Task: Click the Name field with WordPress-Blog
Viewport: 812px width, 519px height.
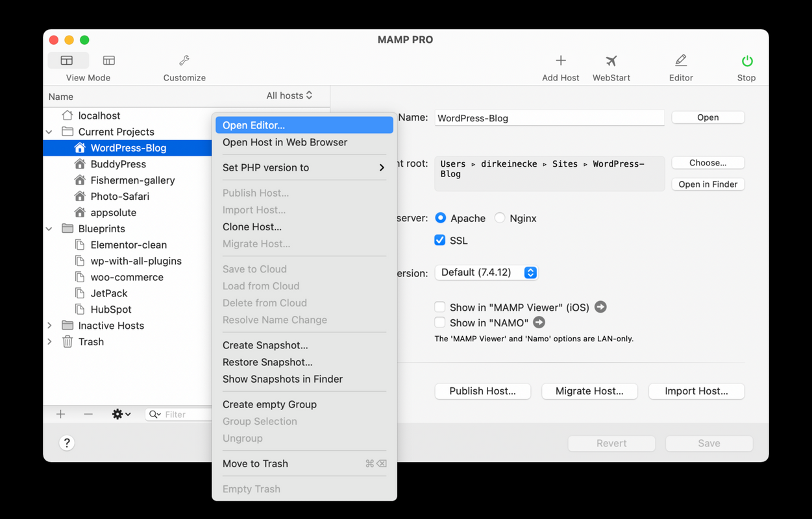Action: point(550,118)
